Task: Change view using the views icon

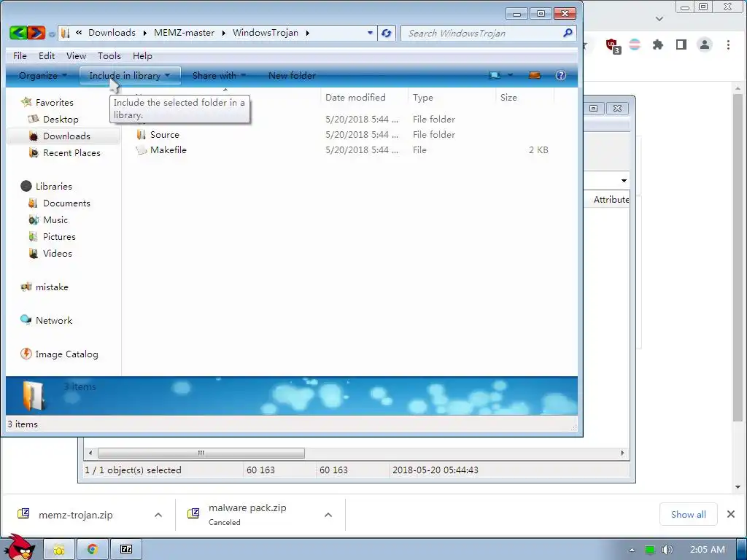Action: (495, 75)
